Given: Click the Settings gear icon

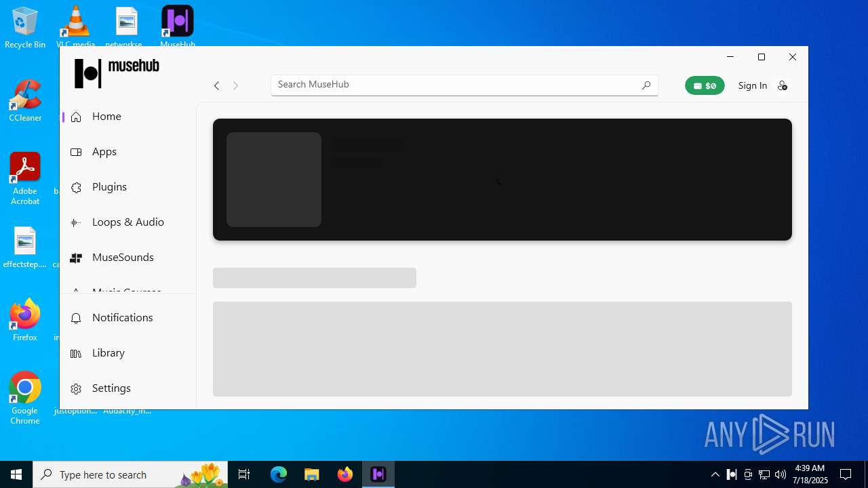Looking at the screenshot, I should (x=76, y=388).
